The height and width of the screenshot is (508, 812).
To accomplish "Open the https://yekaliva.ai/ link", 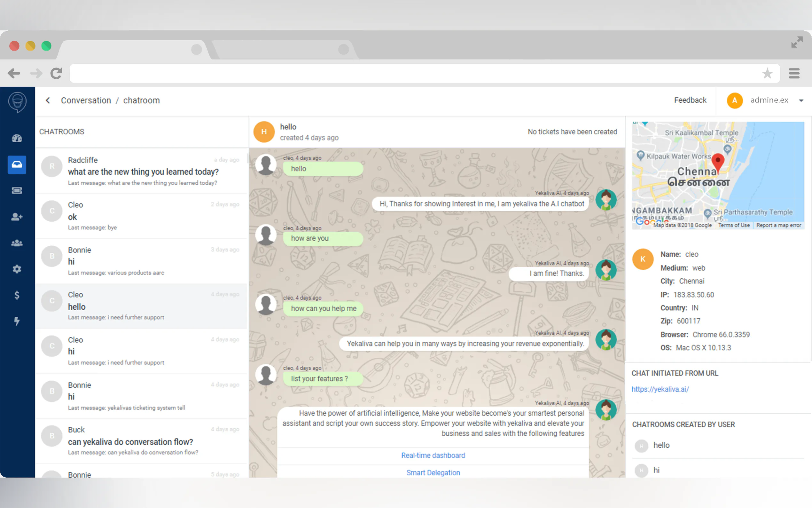I will (660, 389).
